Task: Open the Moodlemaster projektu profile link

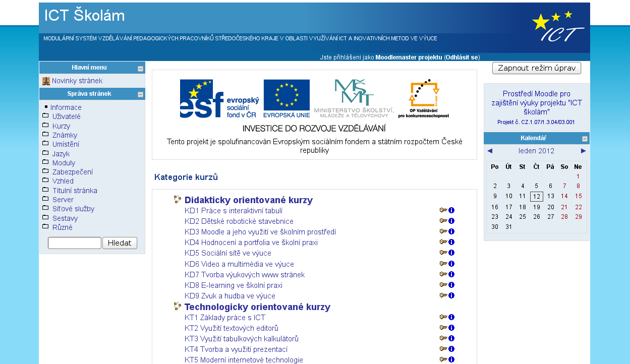Action: click(409, 57)
